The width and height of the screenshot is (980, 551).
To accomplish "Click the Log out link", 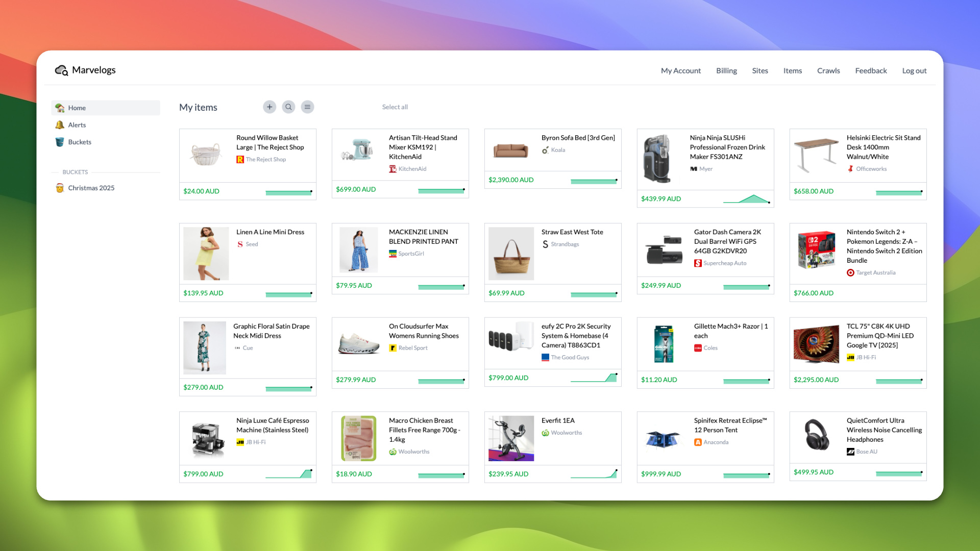I will point(914,71).
